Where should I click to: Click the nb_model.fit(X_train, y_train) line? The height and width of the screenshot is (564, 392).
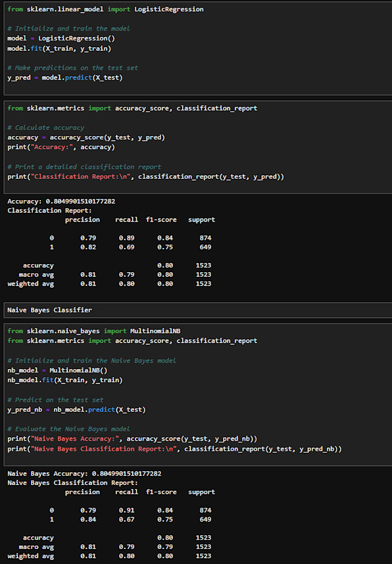[x=65, y=380]
